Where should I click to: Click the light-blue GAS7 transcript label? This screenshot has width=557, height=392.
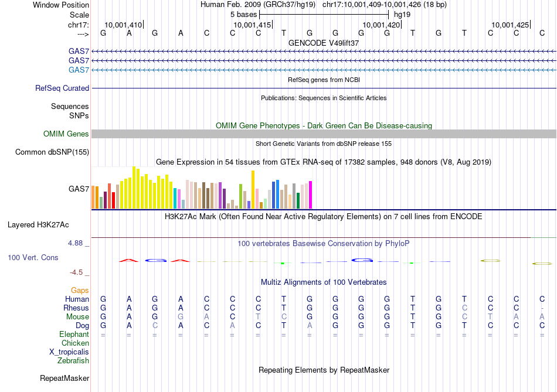pyautogui.click(x=79, y=70)
